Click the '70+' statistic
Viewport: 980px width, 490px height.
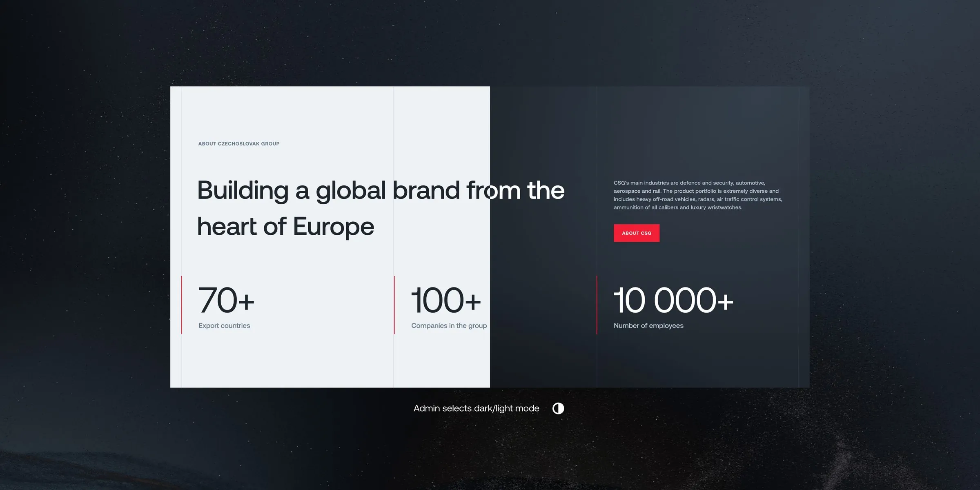(x=226, y=300)
